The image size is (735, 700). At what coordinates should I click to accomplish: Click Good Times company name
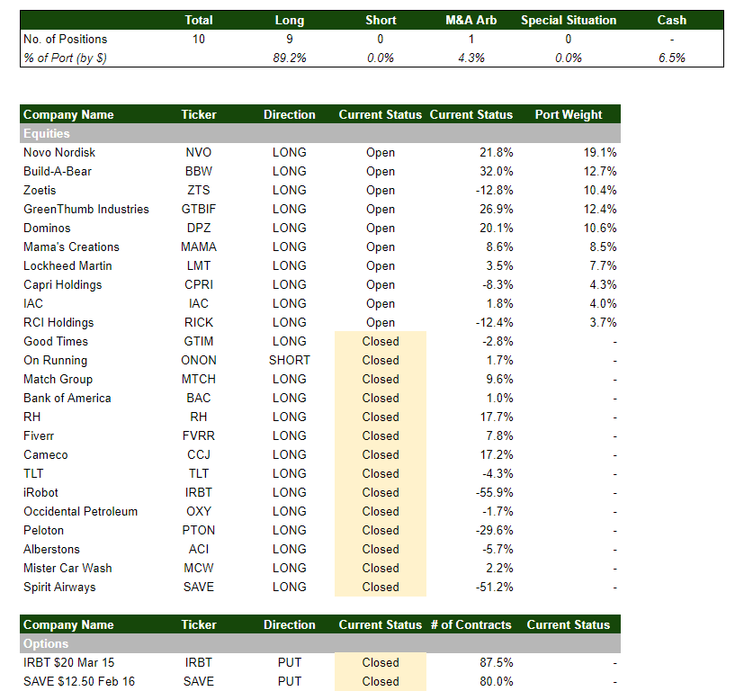pyautogui.click(x=56, y=341)
